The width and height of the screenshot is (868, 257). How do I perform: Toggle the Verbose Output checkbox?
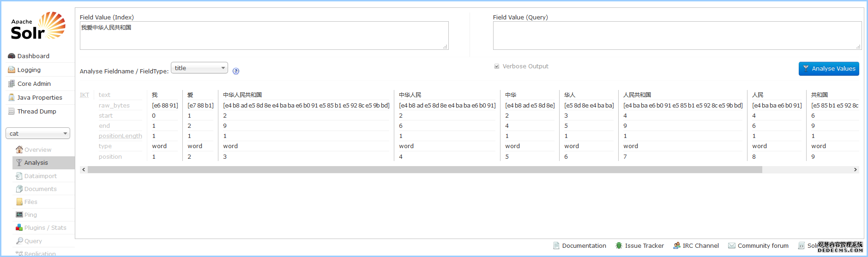pyautogui.click(x=497, y=66)
